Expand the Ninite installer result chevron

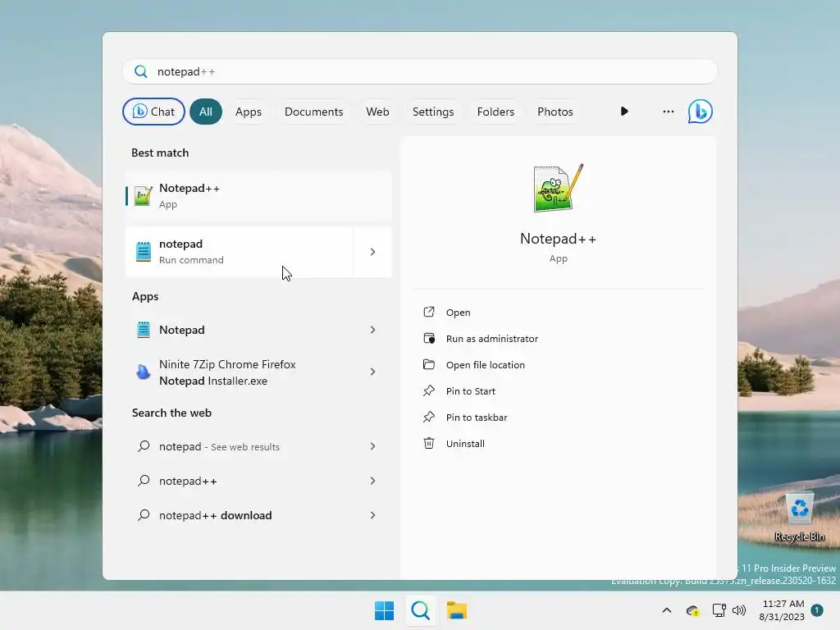click(x=372, y=372)
